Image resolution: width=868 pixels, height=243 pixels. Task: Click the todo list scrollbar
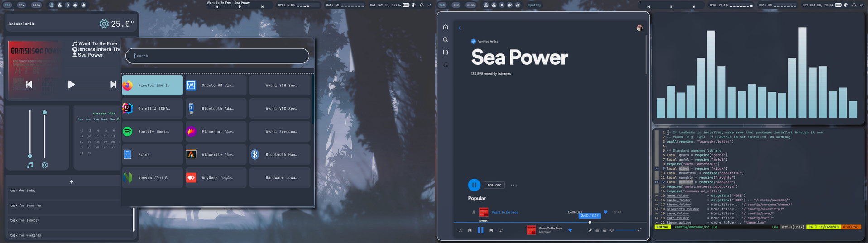tap(134, 219)
